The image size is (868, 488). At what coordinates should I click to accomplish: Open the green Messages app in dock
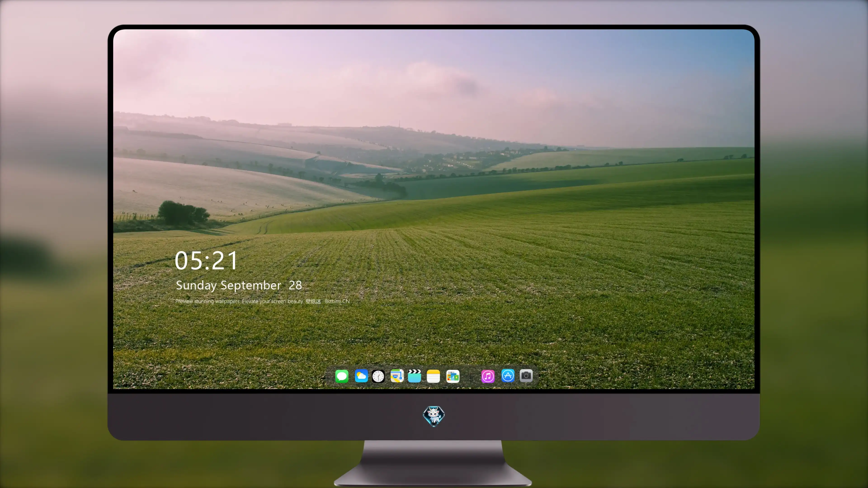tap(342, 376)
